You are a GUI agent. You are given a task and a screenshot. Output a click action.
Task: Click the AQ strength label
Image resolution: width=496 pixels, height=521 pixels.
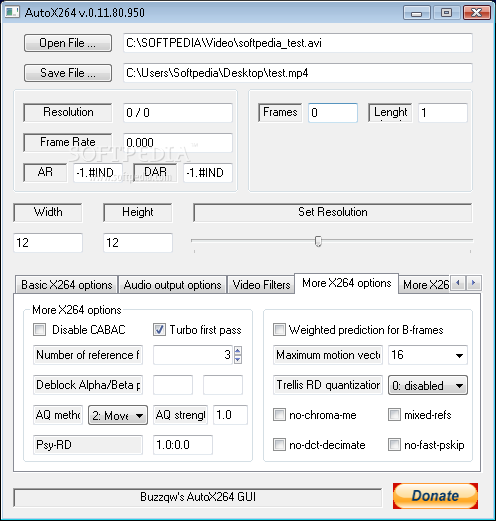[x=180, y=415]
